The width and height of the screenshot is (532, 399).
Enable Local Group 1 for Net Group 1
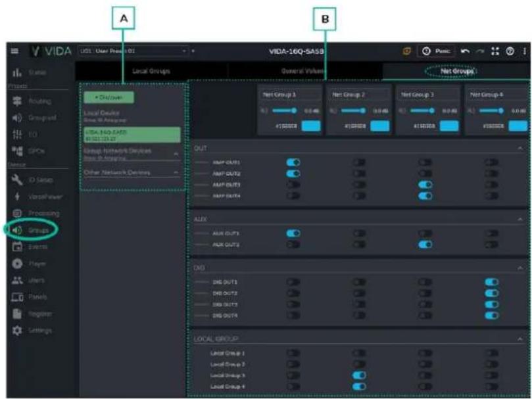tap(293, 353)
